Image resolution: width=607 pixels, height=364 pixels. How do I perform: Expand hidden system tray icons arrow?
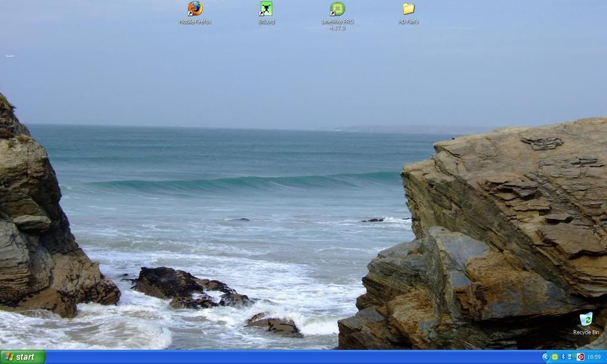545,357
